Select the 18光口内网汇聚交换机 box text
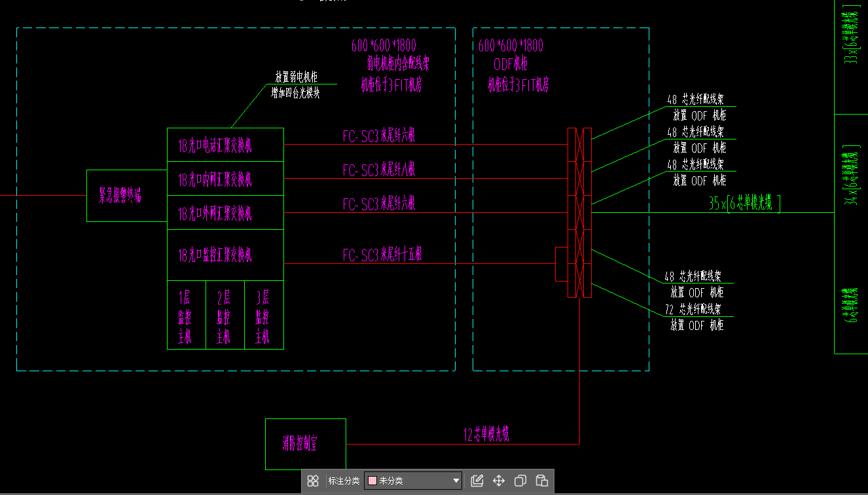Image resolution: width=868 pixels, height=495 pixels. 215,179
